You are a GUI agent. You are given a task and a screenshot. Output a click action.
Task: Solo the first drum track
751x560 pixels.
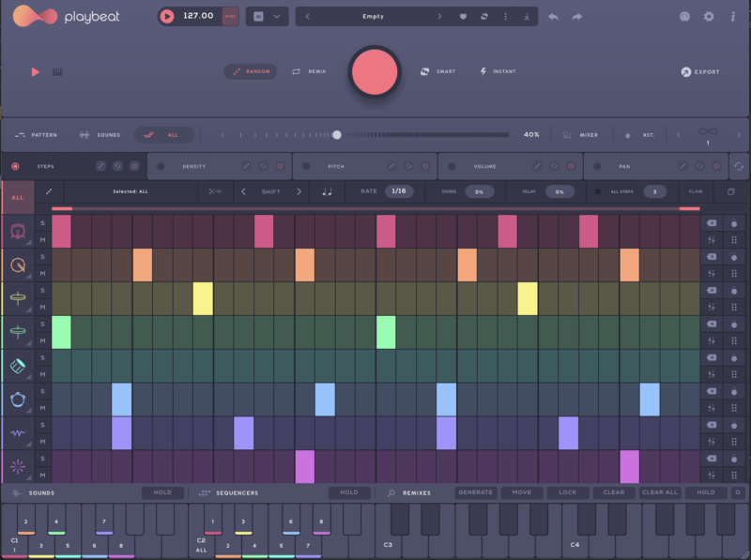pos(42,222)
